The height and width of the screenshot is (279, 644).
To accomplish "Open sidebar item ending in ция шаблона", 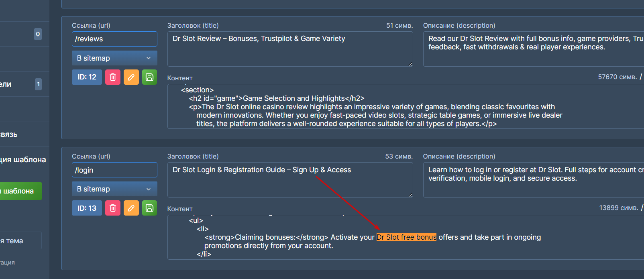I will pyautogui.click(x=24, y=160).
